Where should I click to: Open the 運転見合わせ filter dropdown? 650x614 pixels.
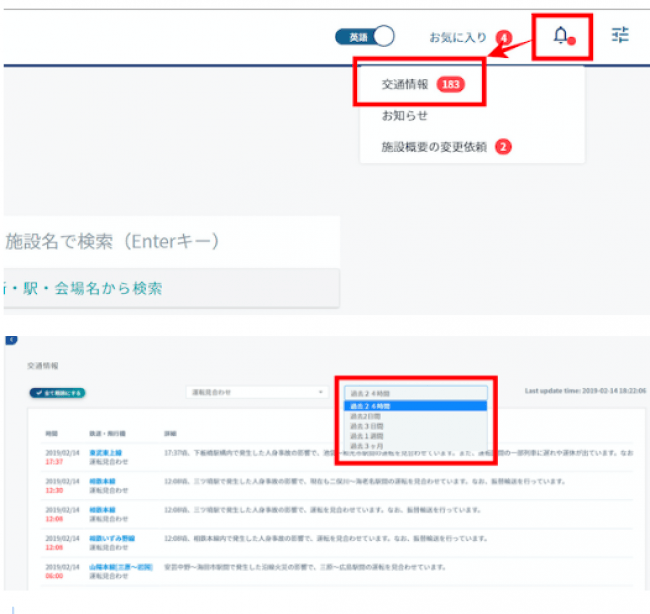point(257,392)
